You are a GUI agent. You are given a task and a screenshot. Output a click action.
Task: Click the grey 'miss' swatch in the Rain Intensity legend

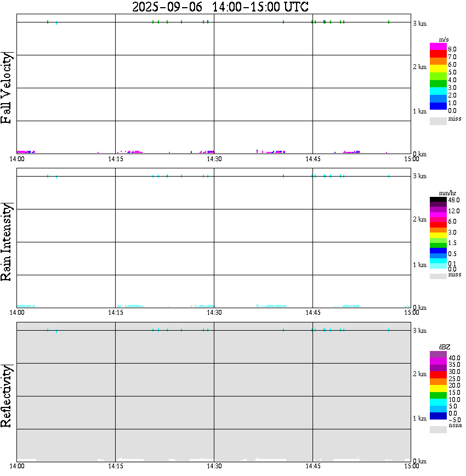[438, 276]
